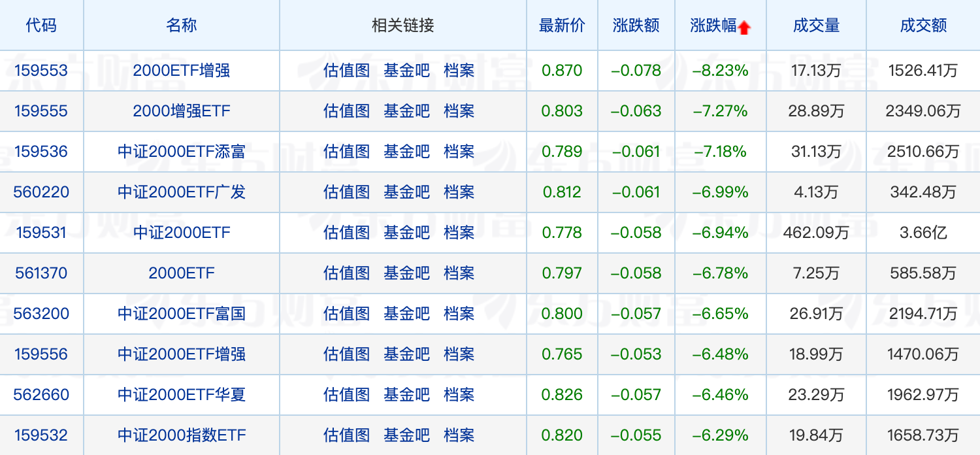Click the 代码 column header
980x455 pixels.
41,25
